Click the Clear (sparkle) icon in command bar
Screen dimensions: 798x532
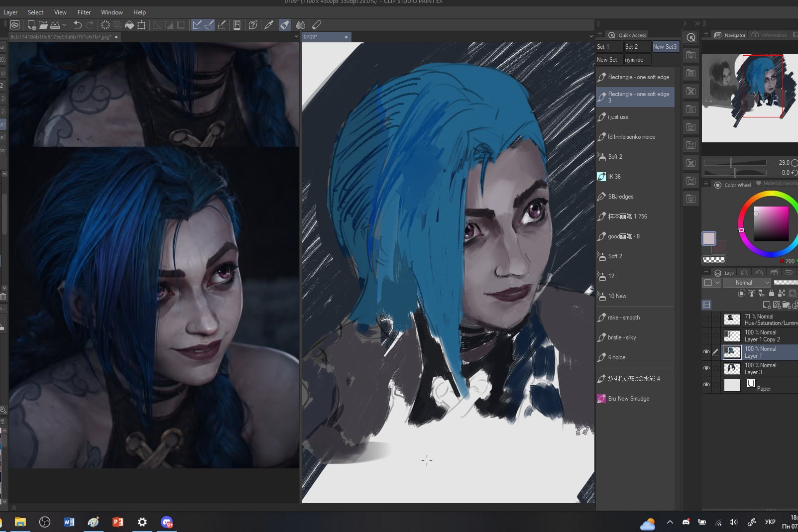coord(106,25)
